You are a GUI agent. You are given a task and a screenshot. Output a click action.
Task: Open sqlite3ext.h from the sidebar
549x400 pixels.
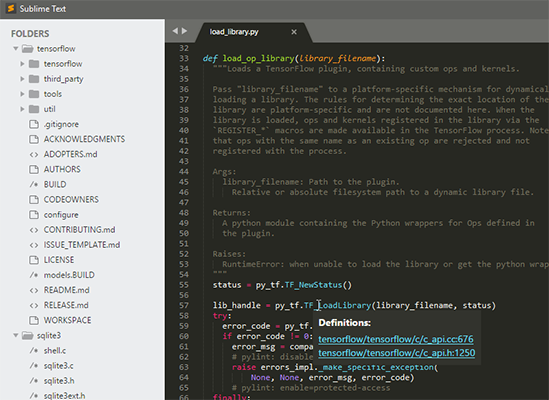point(64,395)
